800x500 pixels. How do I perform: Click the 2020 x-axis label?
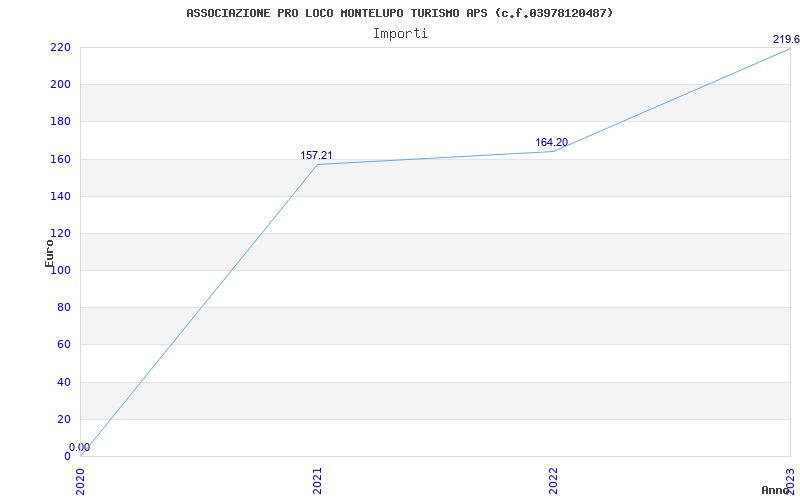pos(81,480)
